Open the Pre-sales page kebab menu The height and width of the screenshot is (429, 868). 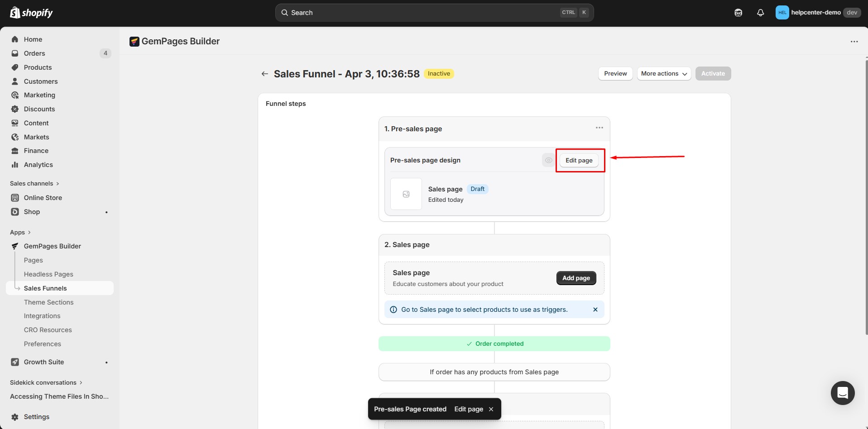point(599,128)
